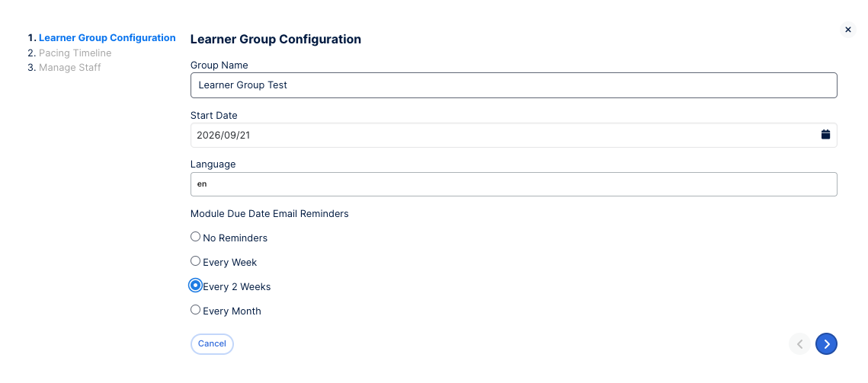Select the Every 2 Weeks radio button
This screenshot has height=383, width=868.
[x=195, y=286]
